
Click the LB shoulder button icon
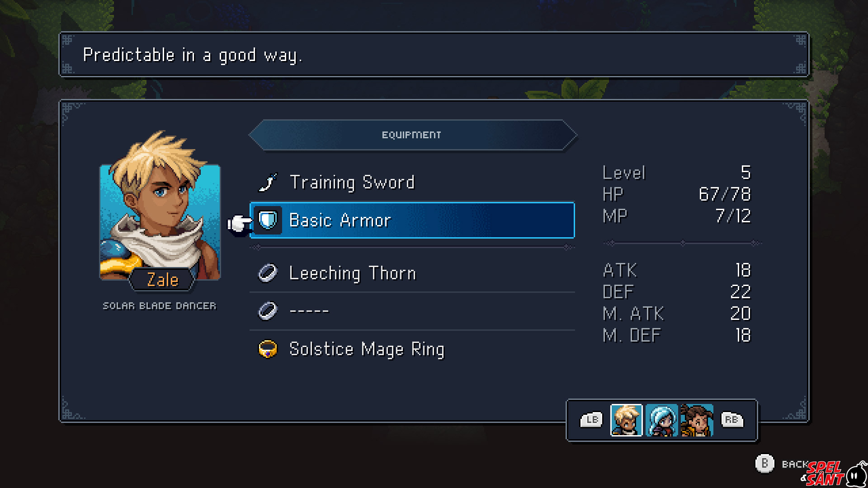(592, 420)
